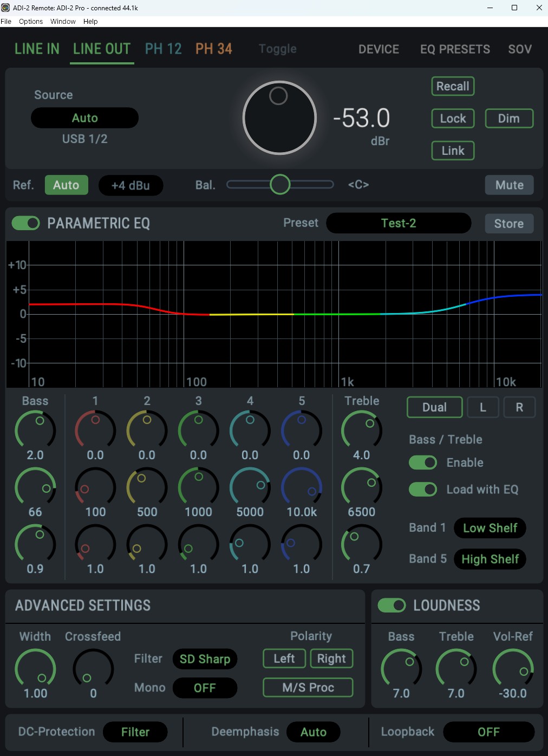Screen dimensions: 548x756
Task: Switch to the LINE IN tab
Action: (37, 49)
